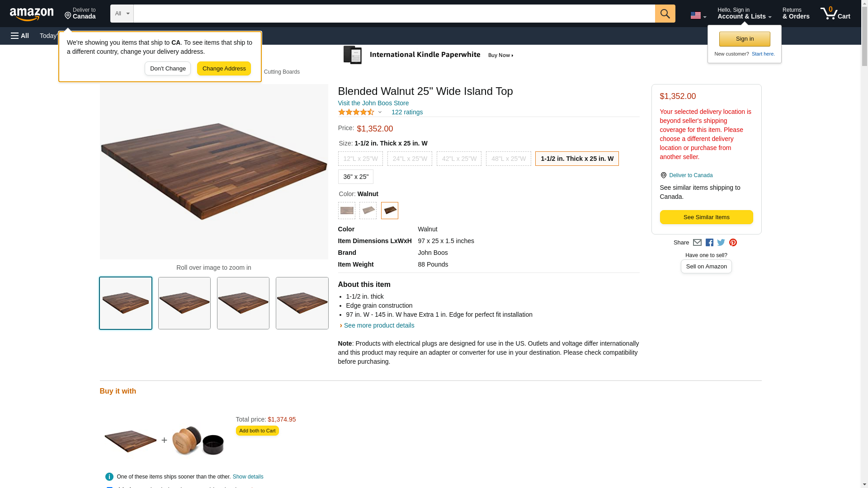The width and height of the screenshot is (868, 488).
Task: Click inside the Amazon search field
Action: tap(394, 14)
